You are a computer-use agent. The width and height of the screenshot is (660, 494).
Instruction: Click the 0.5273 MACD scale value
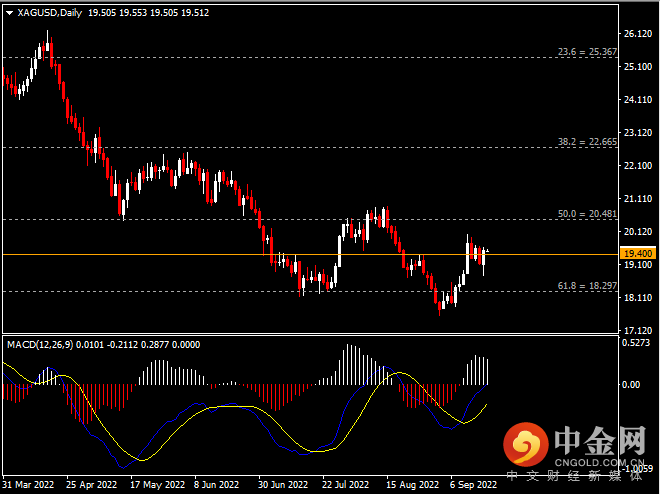[636, 343]
